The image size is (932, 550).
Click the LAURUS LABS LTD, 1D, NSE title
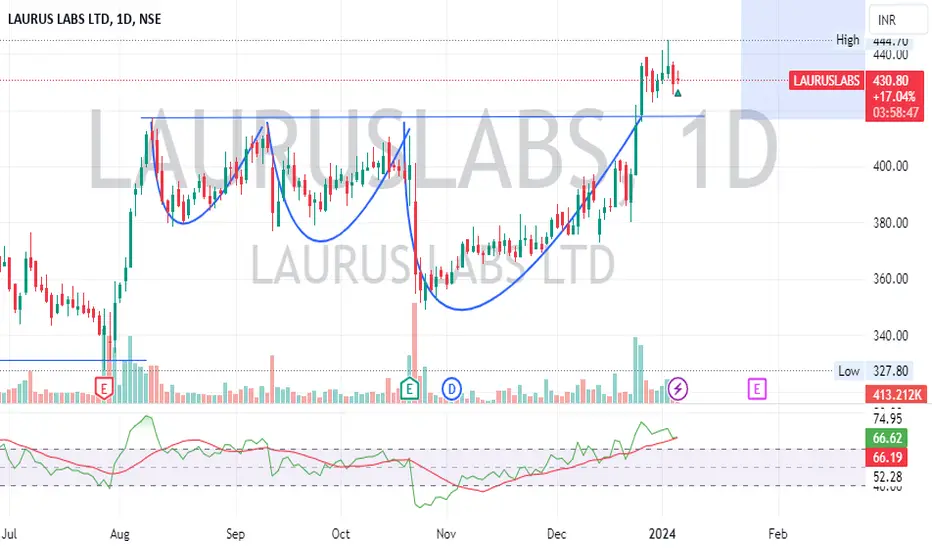click(84, 19)
